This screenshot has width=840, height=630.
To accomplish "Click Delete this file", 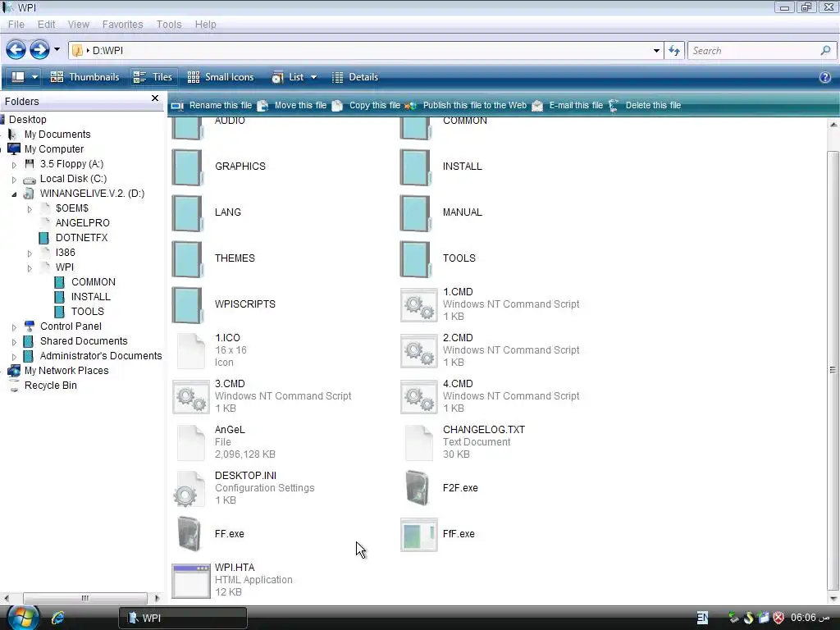I will (645, 106).
